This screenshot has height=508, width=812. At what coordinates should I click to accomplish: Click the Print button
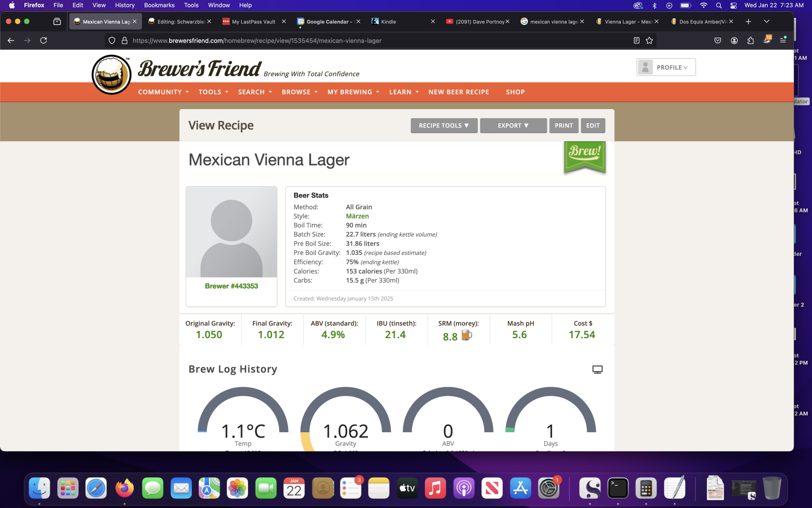click(563, 126)
